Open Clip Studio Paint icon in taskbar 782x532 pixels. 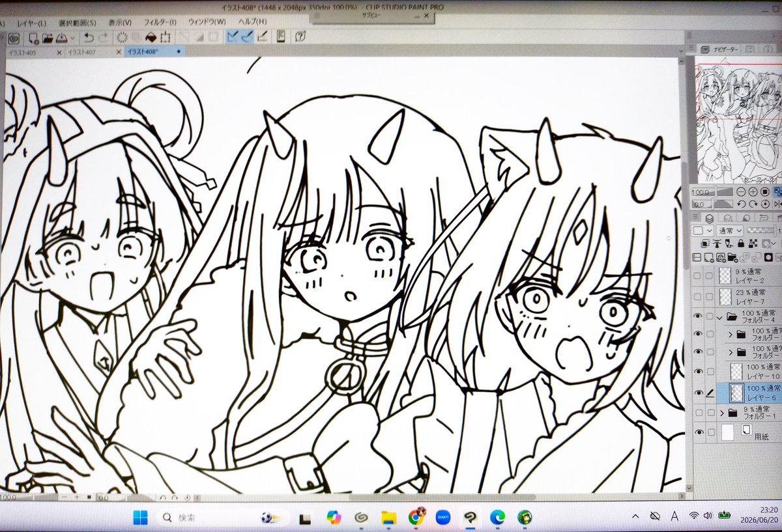(469, 518)
